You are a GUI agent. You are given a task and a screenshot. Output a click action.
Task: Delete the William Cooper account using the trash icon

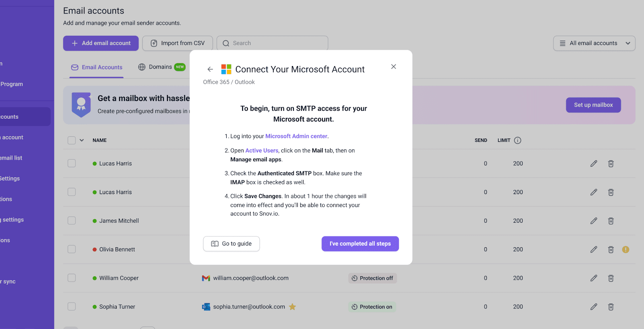click(611, 278)
